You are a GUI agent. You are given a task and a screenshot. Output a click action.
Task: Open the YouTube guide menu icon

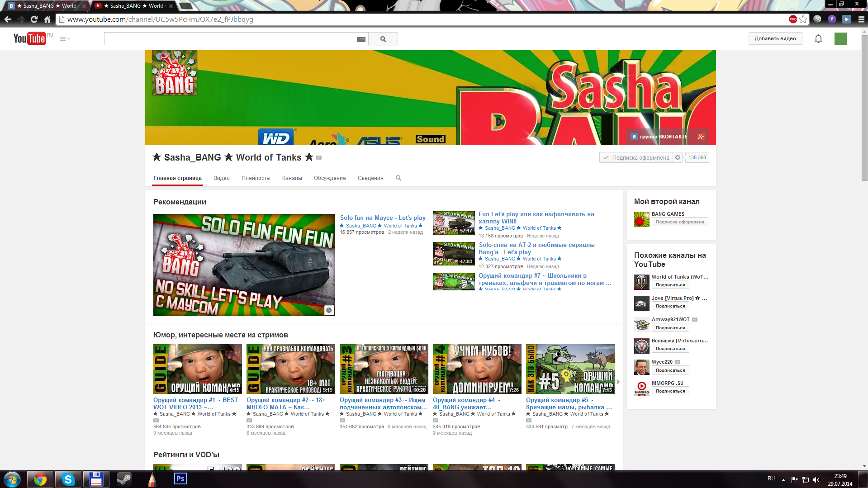click(x=64, y=39)
